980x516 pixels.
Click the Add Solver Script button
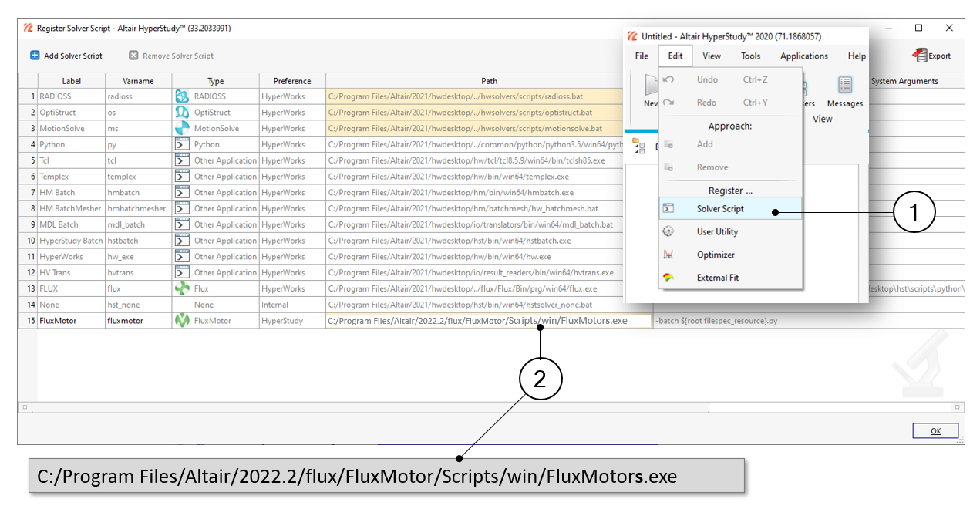(x=66, y=56)
